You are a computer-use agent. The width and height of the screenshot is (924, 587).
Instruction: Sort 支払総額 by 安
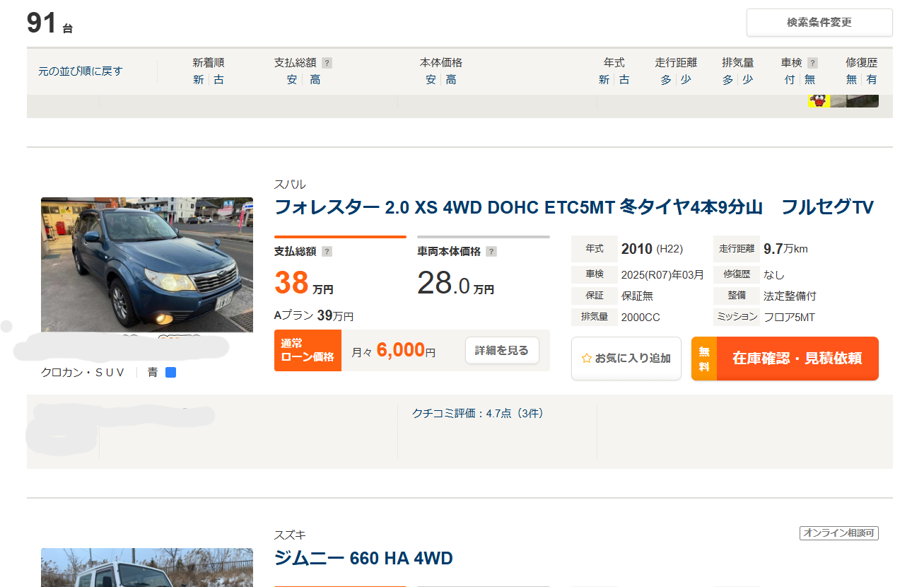pyautogui.click(x=292, y=80)
